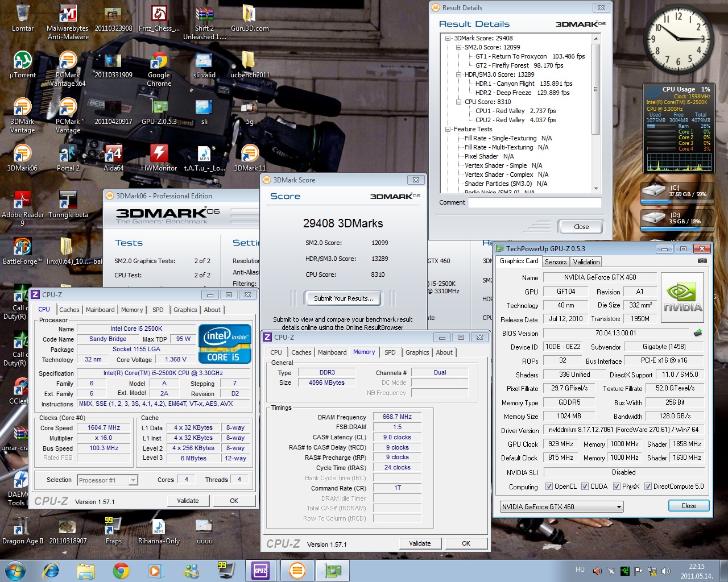Click Validate in CPU-Z memory window
Viewport: 728px width, 582px height.
tap(420, 543)
